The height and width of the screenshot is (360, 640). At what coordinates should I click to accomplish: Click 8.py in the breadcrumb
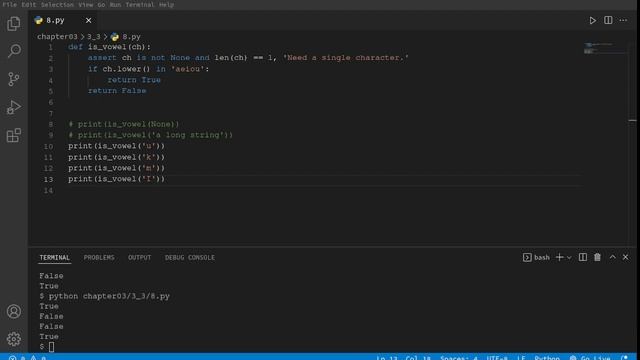click(126, 37)
